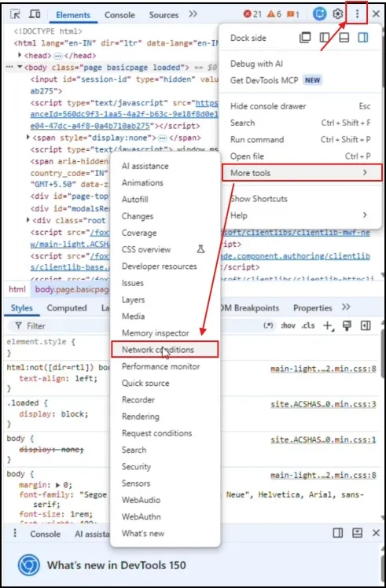Switch to the Sources tab

pyautogui.click(x=164, y=15)
